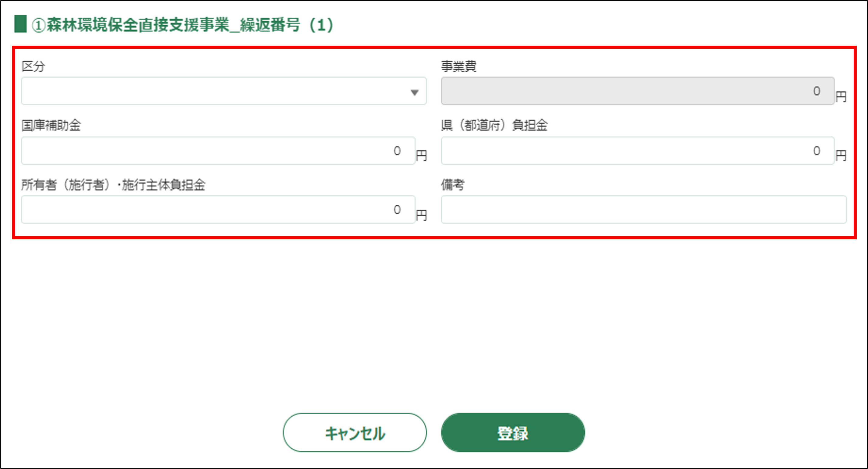Image resolution: width=868 pixels, height=469 pixels.
Task: Click the 事業費 disabled amount field
Action: click(637, 91)
